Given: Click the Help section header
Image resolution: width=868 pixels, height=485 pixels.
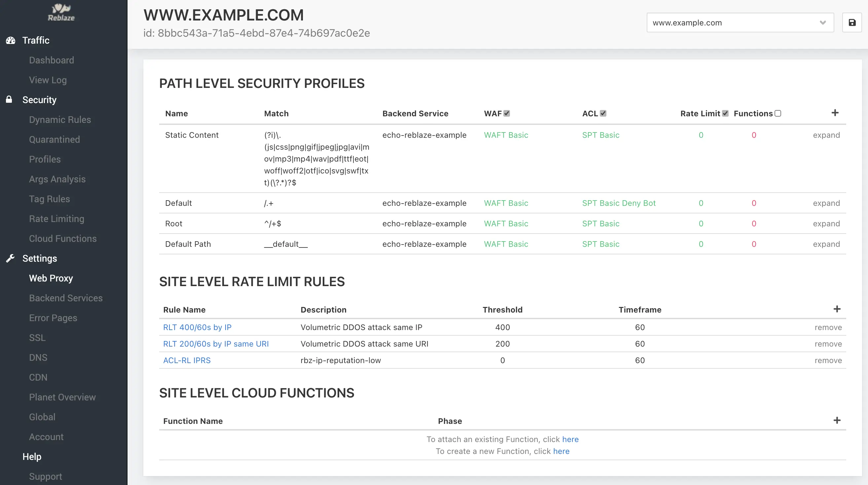Looking at the screenshot, I should 32,457.
